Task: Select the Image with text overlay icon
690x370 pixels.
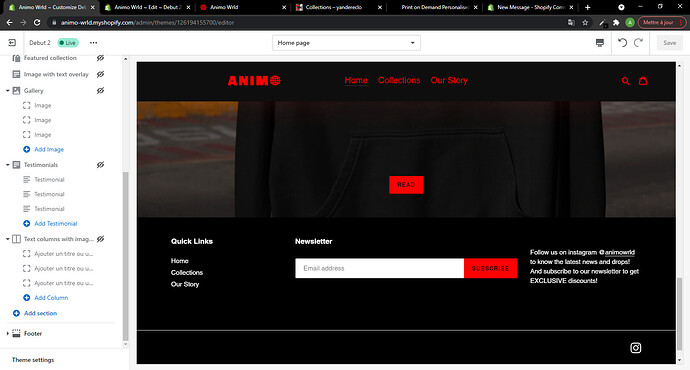Action: pos(16,74)
